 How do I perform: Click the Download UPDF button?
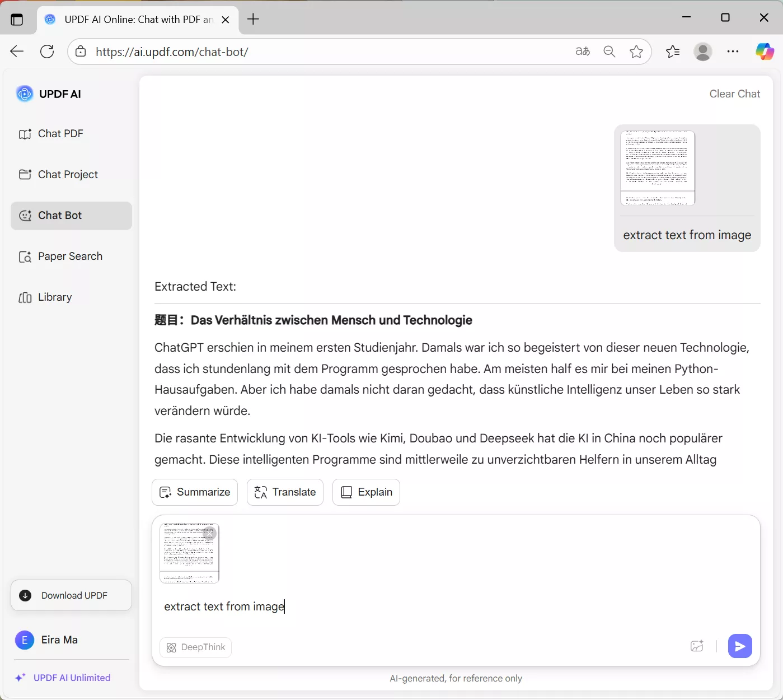(71, 595)
